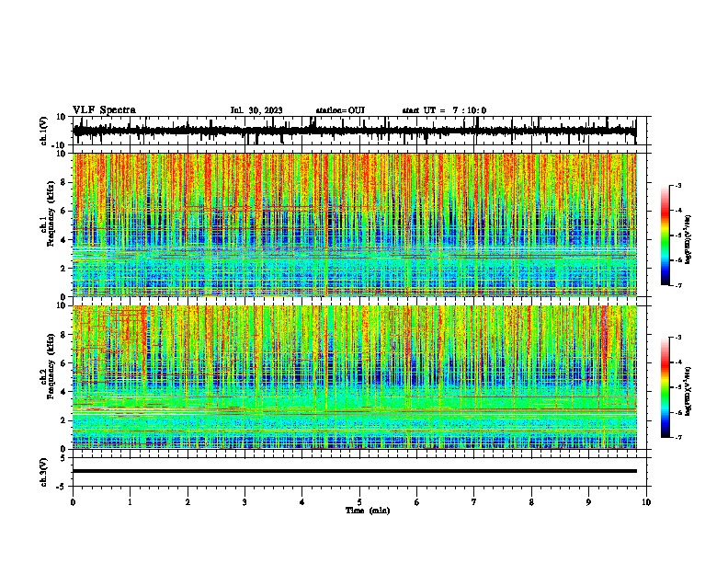Click time axis tick label '3'

click(245, 502)
